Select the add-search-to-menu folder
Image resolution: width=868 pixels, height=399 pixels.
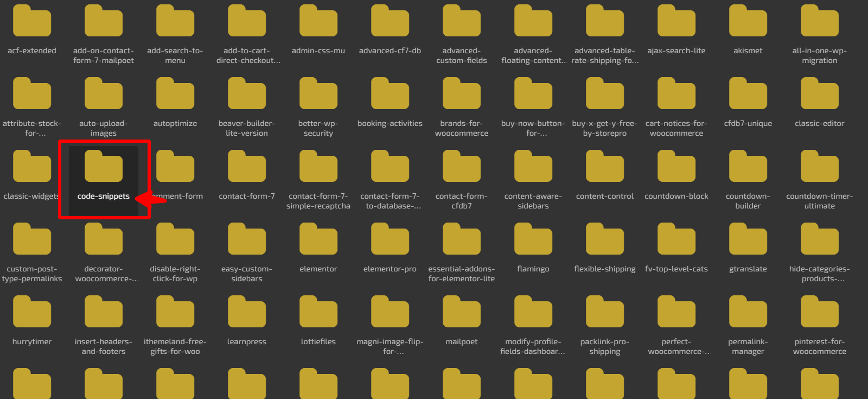175,21
